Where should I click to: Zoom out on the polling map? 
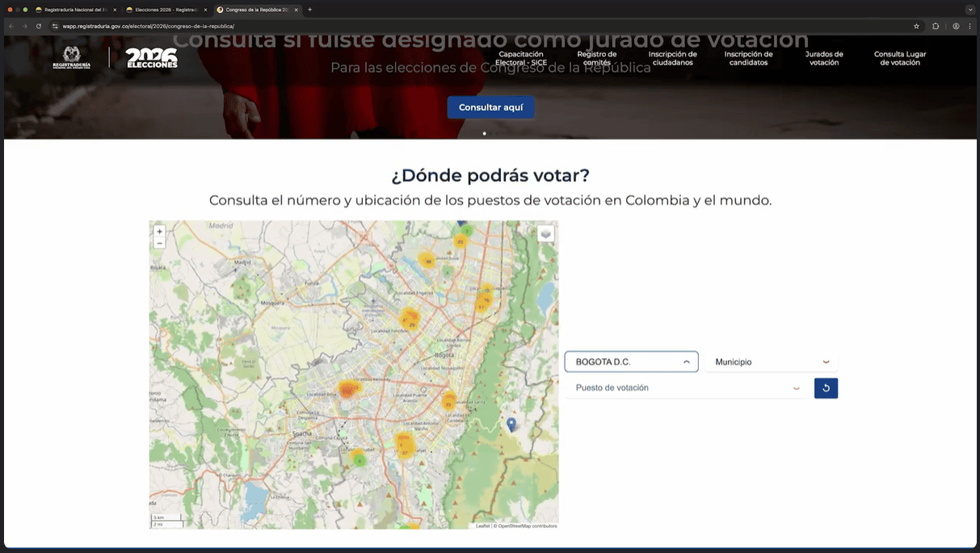[159, 243]
